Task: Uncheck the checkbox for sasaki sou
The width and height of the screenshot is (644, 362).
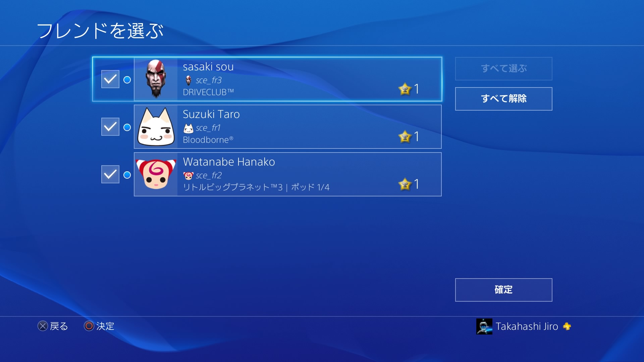Action: (x=110, y=79)
